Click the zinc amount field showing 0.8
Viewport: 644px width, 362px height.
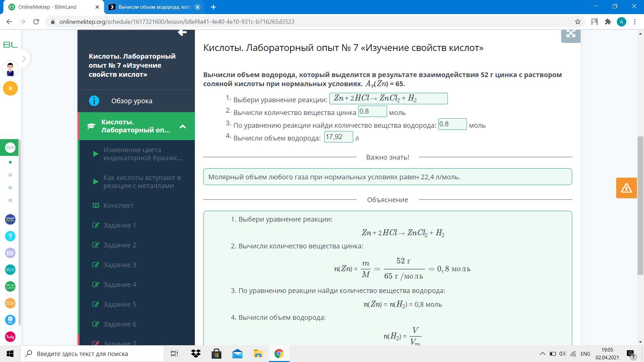click(x=372, y=112)
